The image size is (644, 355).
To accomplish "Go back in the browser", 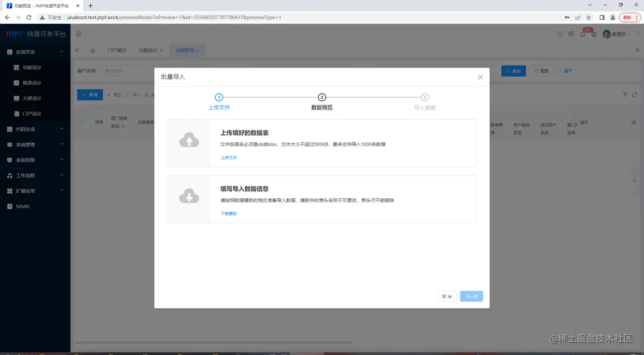I will pos(7,17).
